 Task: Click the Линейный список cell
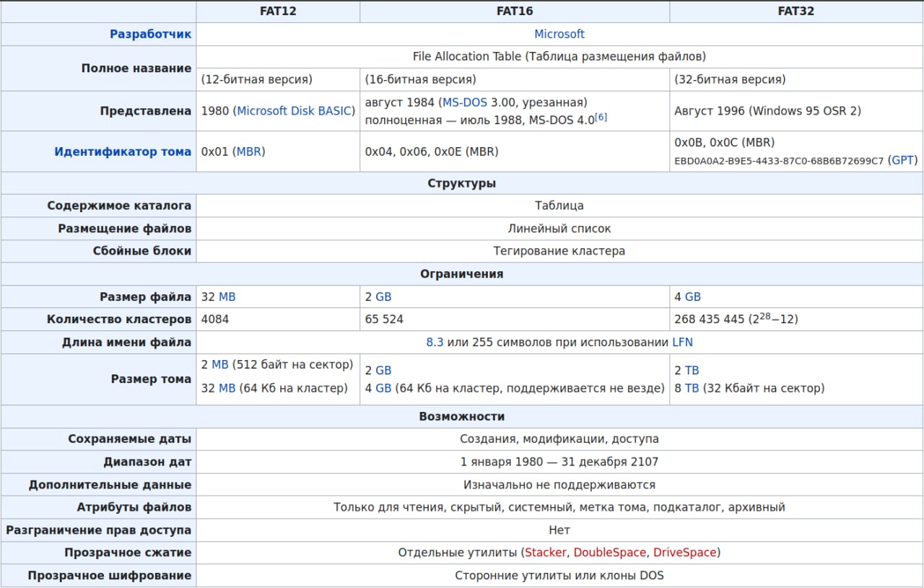(x=559, y=229)
